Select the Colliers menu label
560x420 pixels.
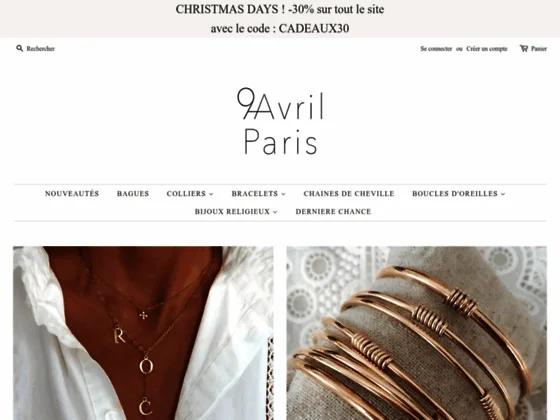point(186,194)
